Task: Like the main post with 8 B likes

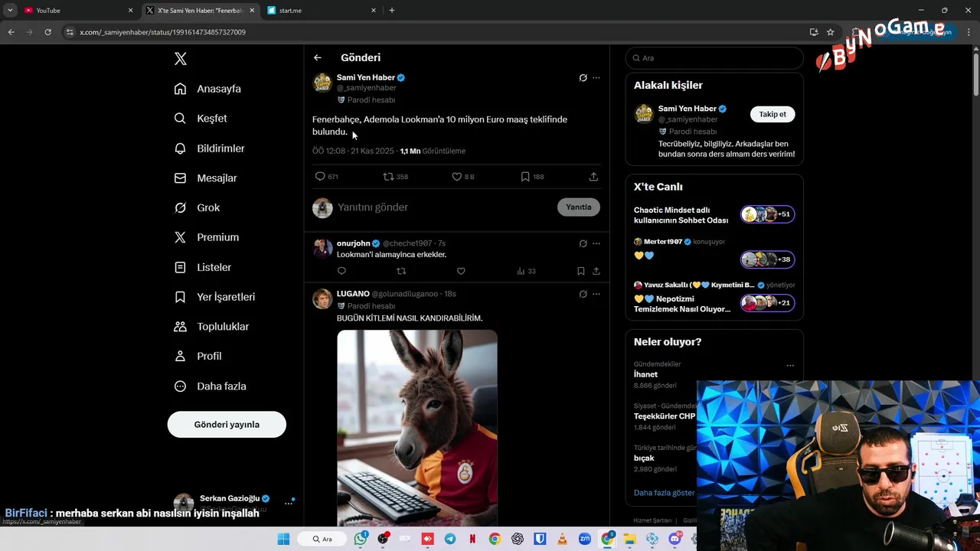Action: (463, 177)
